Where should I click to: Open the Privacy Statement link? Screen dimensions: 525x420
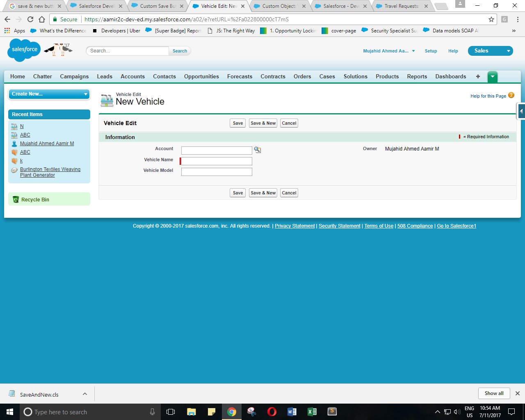[295, 226]
